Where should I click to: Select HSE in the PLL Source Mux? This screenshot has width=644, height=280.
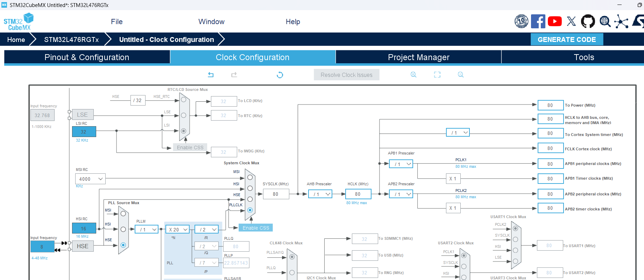[x=123, y=245]
